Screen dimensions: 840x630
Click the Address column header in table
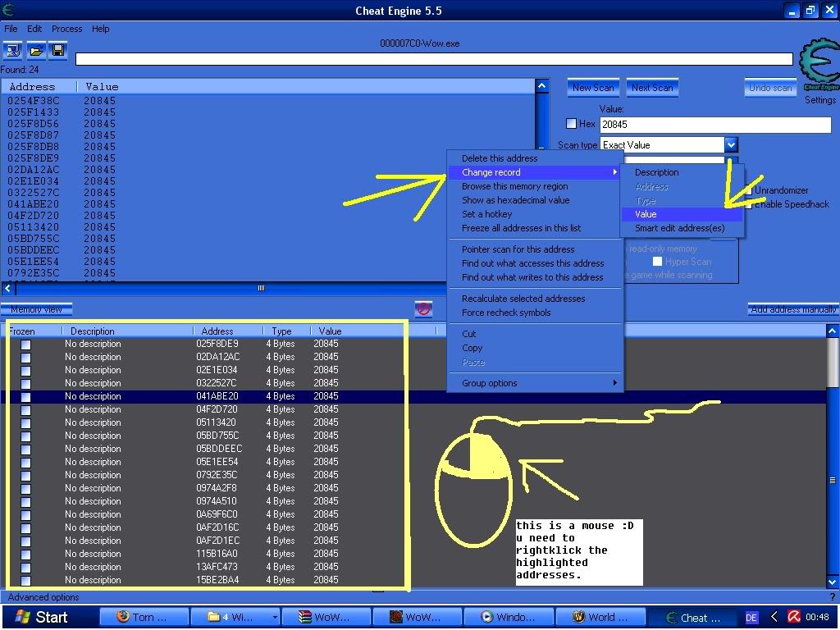217,331
